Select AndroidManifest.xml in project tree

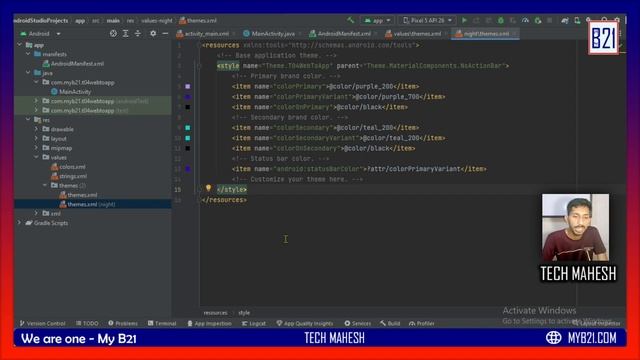click(x=73, y=64)
